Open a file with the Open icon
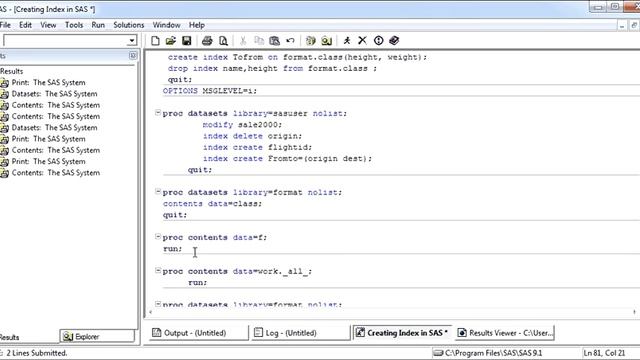The width and height of the screenshot is (640, 360). 171,40
